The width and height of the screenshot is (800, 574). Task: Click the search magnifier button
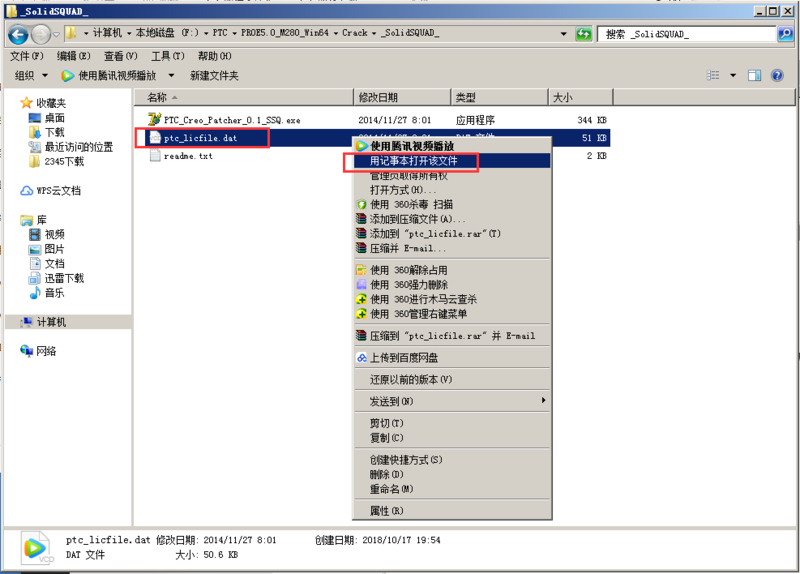pyautogui.click(x=785, y=34)
